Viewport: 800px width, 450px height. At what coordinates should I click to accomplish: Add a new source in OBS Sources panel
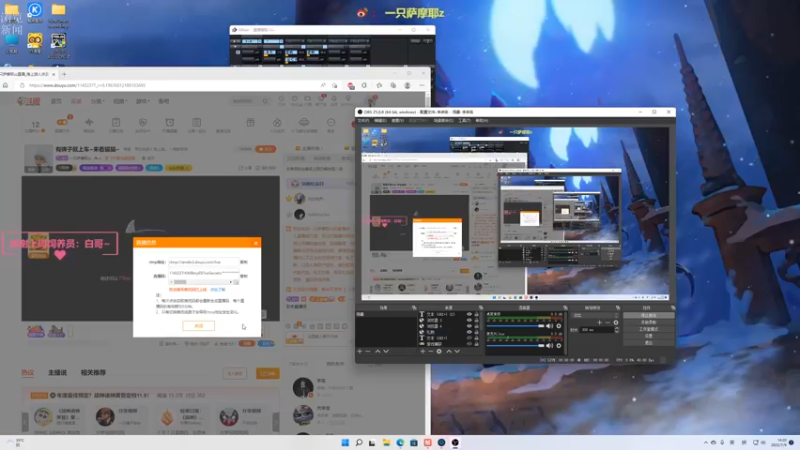(x=422, y=352)
